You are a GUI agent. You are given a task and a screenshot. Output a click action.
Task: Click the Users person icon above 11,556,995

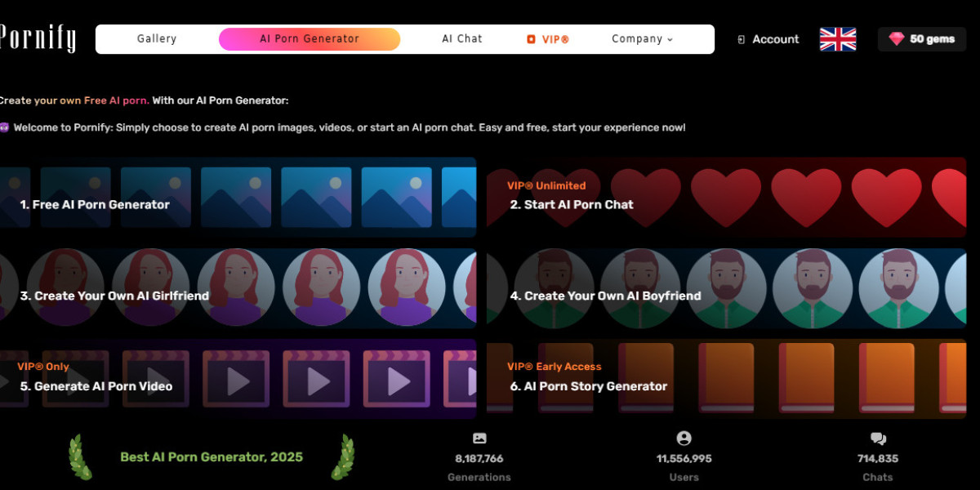click(x=684, y=439)
